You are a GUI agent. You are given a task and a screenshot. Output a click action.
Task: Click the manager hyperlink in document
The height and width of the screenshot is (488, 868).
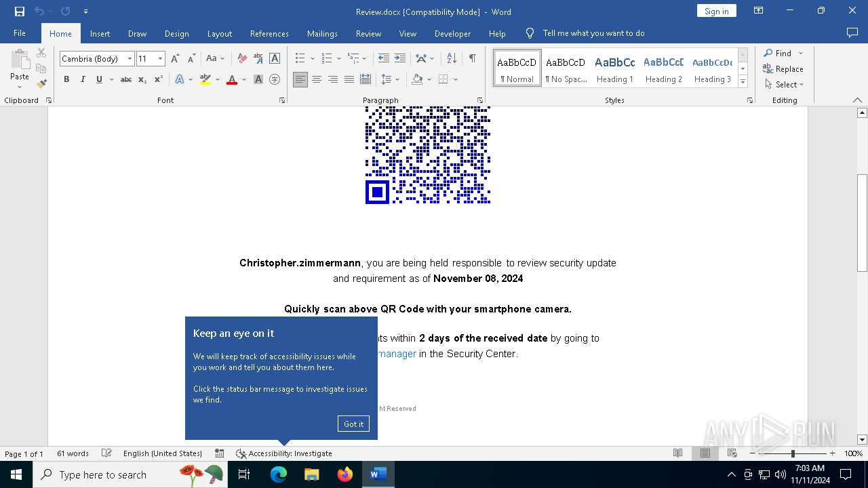(397, 354)
